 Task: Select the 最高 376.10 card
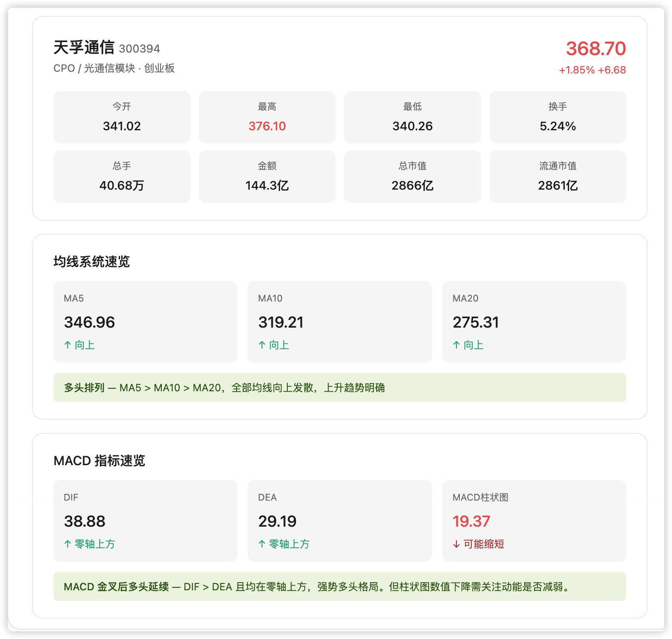[x=267, y=117]
